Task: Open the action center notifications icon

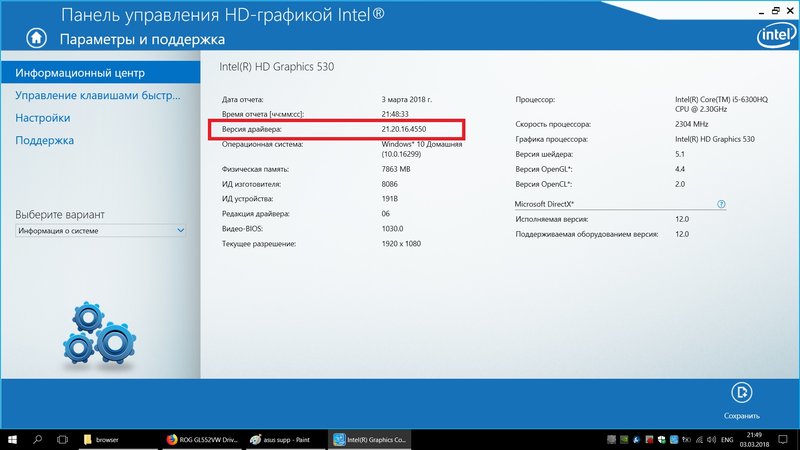Action: (783, 439)
